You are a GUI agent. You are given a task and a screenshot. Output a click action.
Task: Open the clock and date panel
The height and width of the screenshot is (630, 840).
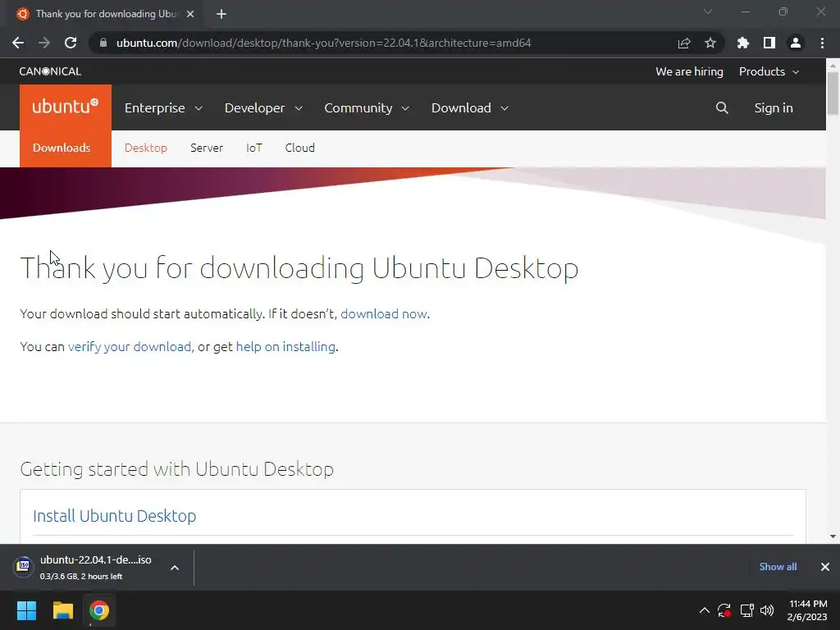tap(807, 610)
